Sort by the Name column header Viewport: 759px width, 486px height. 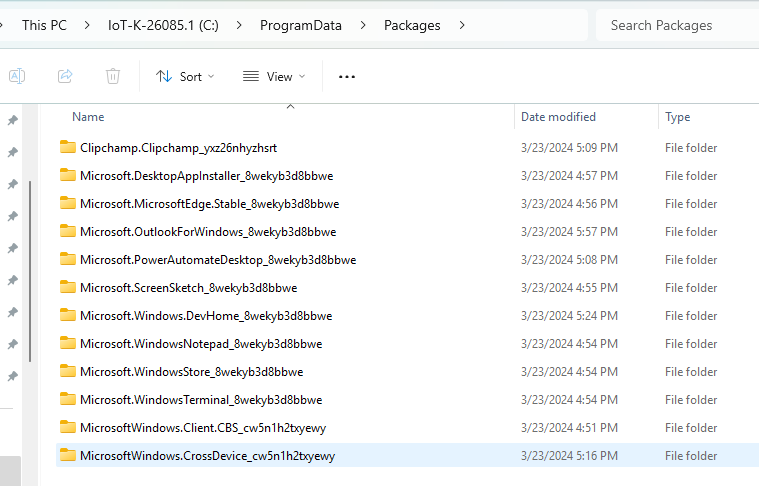[x=88, y=117]
